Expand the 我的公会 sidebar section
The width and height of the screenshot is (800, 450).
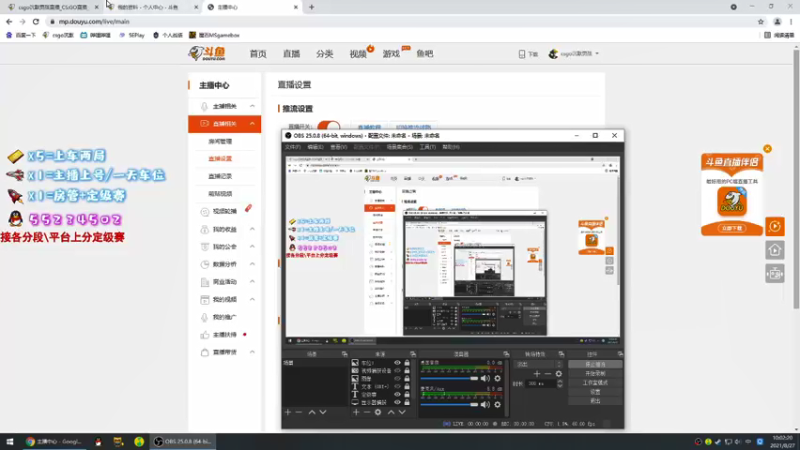pos(252,247)
